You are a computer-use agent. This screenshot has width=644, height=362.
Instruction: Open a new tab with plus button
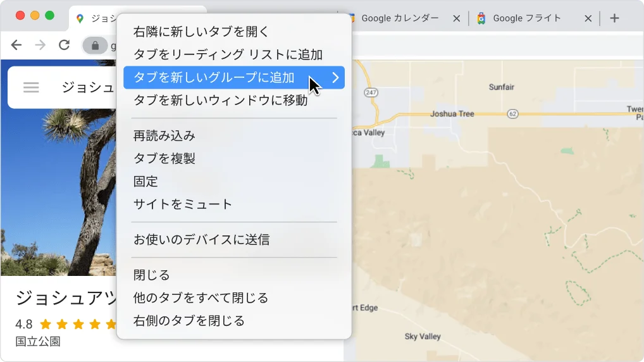(614, 18)
